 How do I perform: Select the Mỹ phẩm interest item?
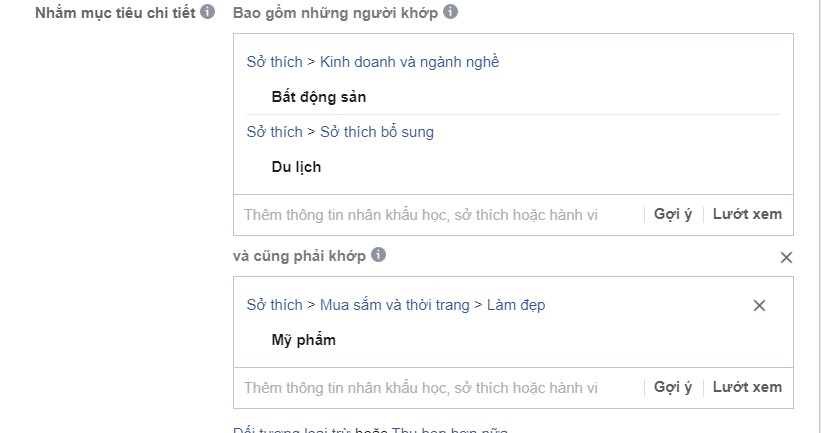304,340
